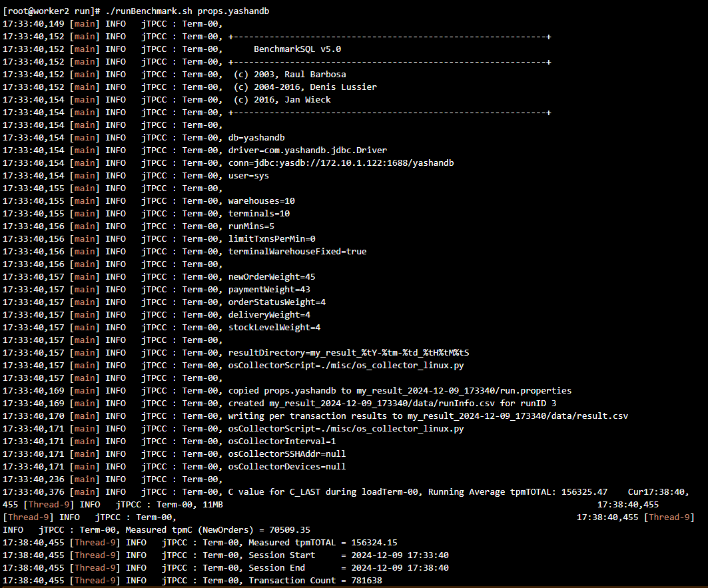This screenshot has width=708, height=588.
Task: Click the '(c) 2016, Jan Wieck' line
Action: click(x=282, y=99)
